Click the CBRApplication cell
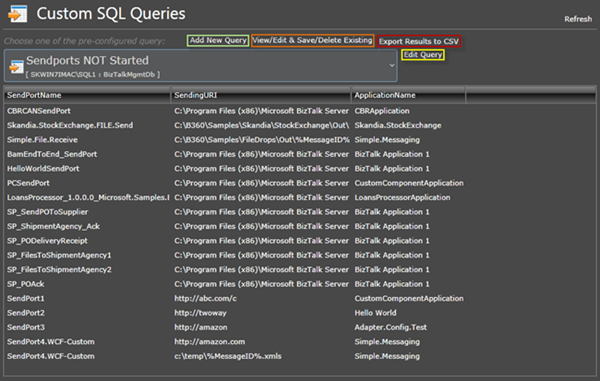The height and width of the screenshot is (381, 600). click(x=382, y=111)
